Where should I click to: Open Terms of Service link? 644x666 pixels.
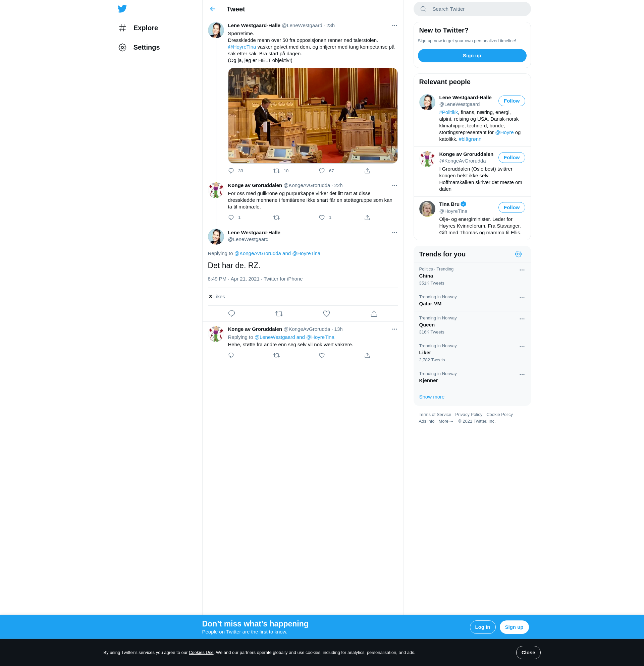click(x=435, y=415)
